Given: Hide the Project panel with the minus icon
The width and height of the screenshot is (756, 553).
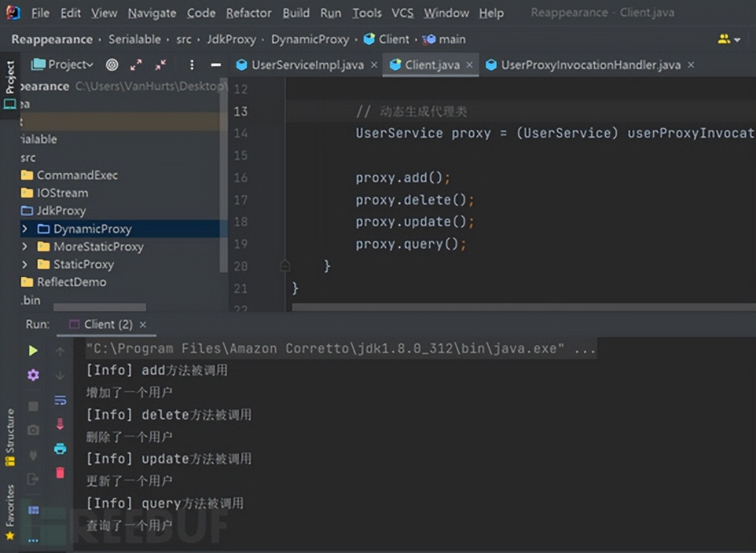Looking at the screenshot, I should 216,65.
